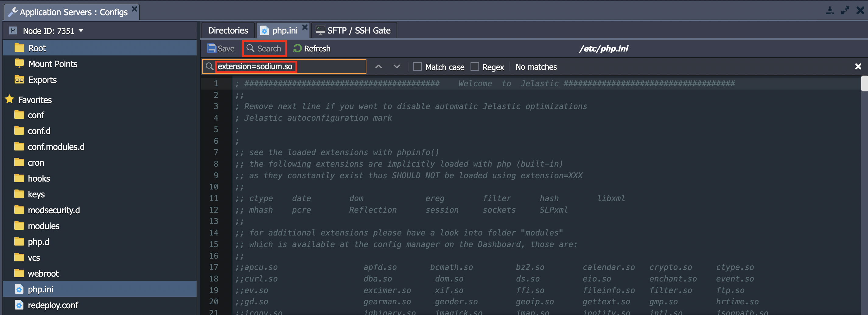Click the Save button
This screenshot has width=868, height=315.
pyautogui.click(x=221, y=48)
